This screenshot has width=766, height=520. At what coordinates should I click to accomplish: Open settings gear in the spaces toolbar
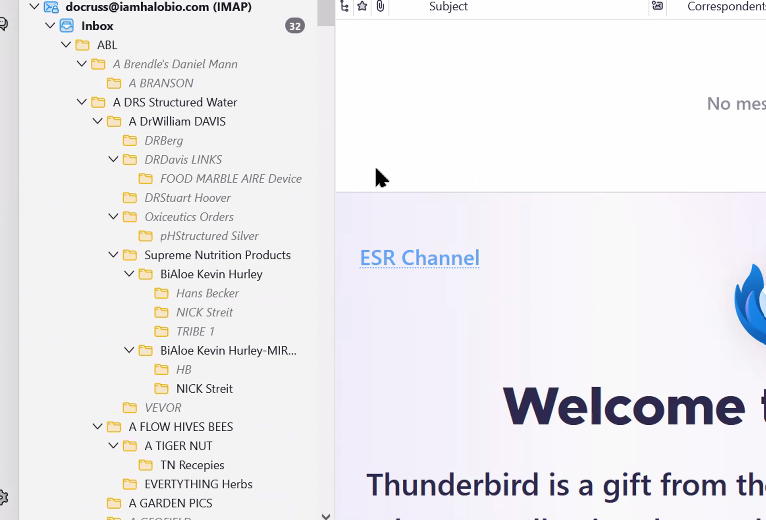click(x=2, y=497)
